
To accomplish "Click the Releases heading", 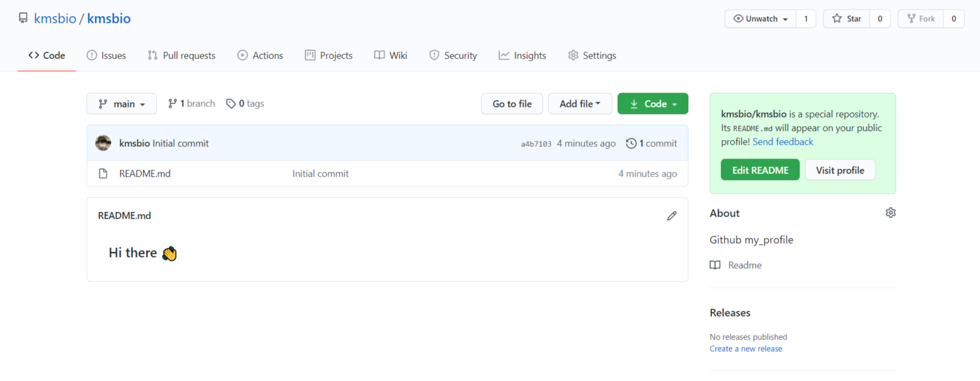I will tap(730, 313).
